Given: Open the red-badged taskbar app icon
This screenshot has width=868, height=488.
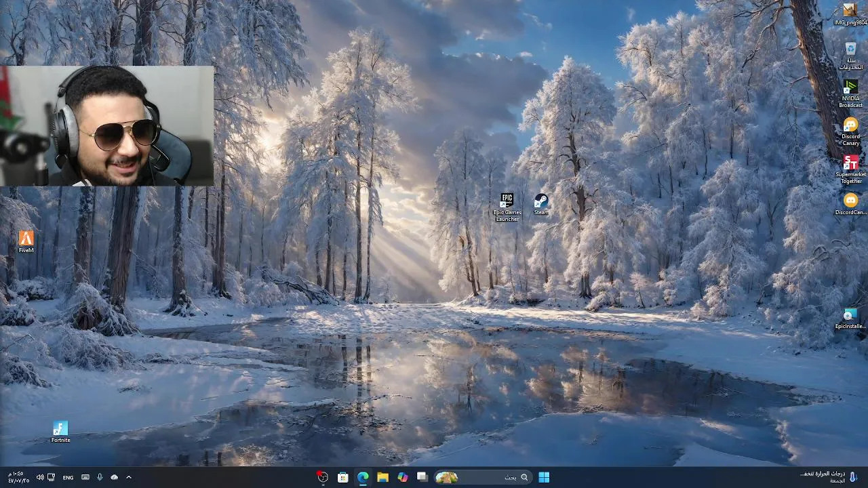Looking at the screenshot, I should click(x=323, y=477).
